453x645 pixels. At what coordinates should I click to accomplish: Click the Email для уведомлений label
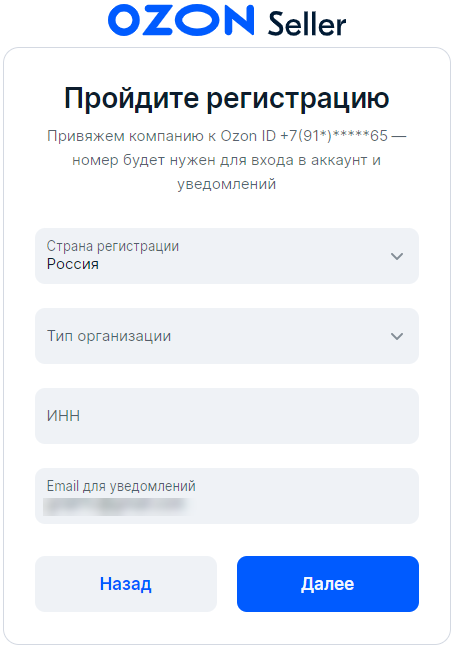click(x=121, y=486)
